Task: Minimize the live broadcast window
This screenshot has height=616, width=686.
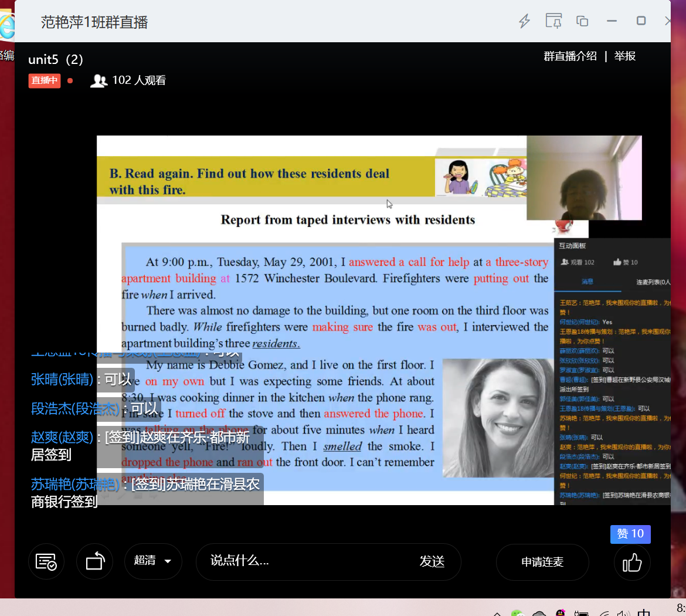Action: [x=612, y=21]
